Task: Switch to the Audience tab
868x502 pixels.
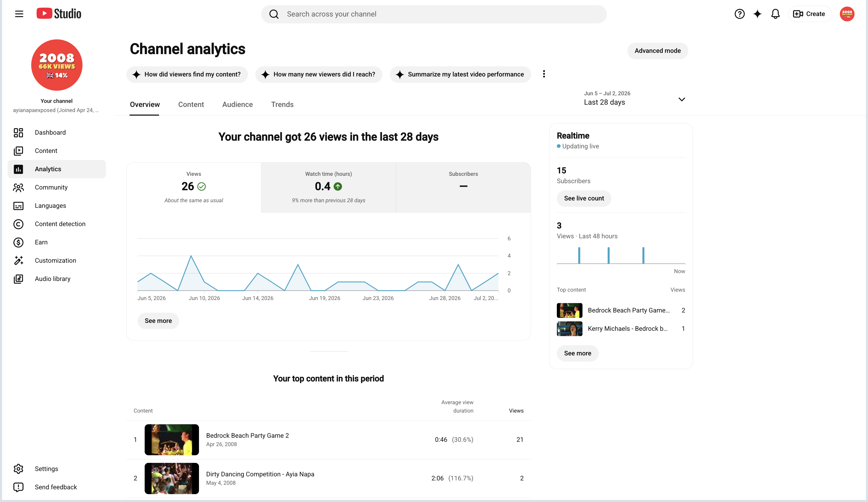Action: coord(237,104)
